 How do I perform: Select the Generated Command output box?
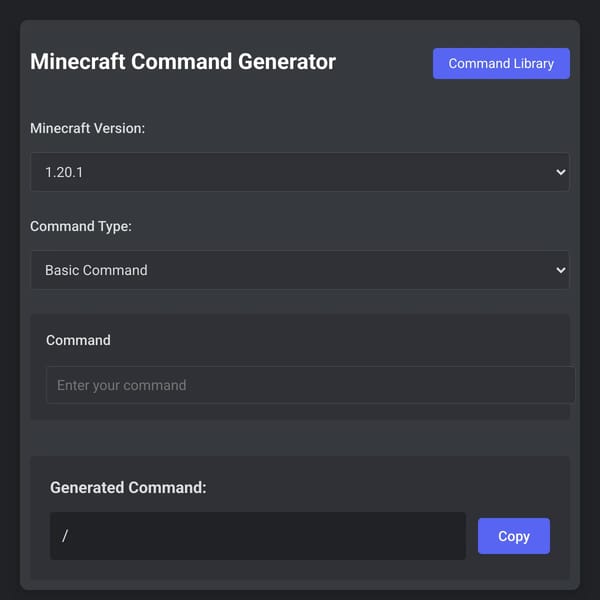click(x=258, y=536)
